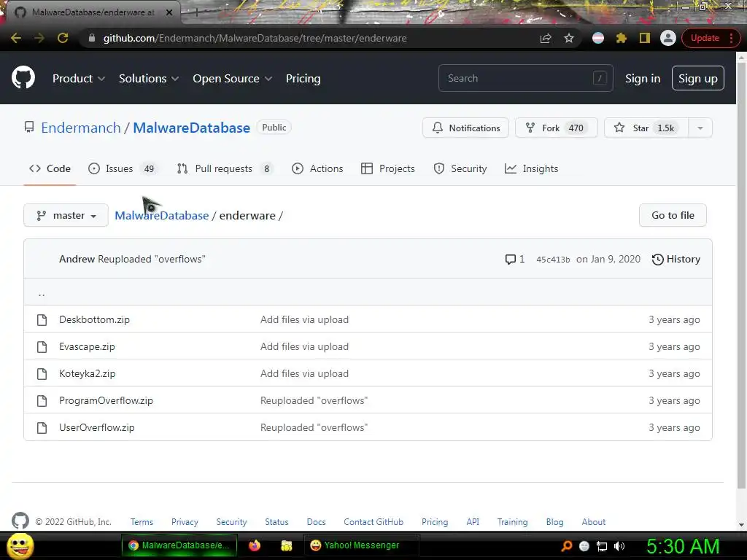Click the commit comment count icon
This screenshot has height=560, width=747.
point(510,260)
